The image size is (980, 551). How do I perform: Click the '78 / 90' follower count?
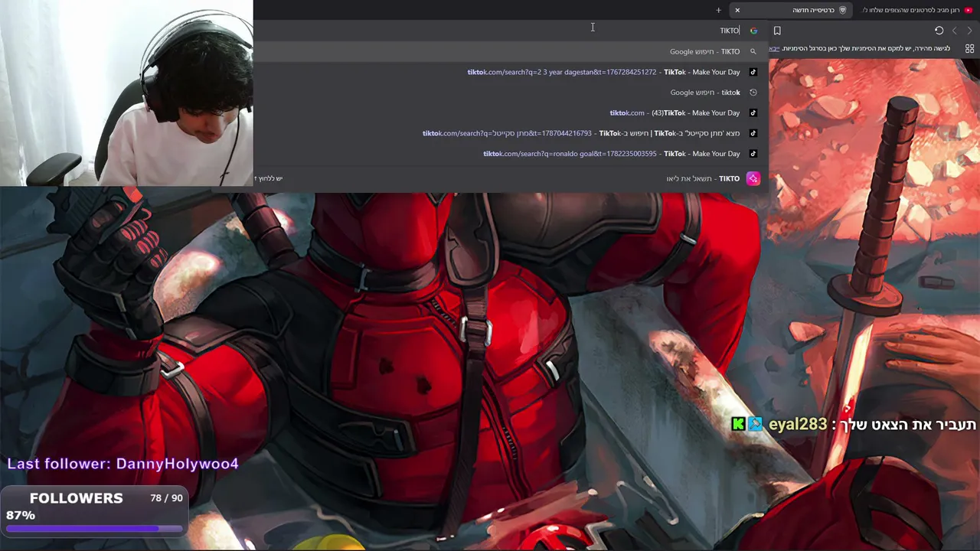tap(166, 498)
